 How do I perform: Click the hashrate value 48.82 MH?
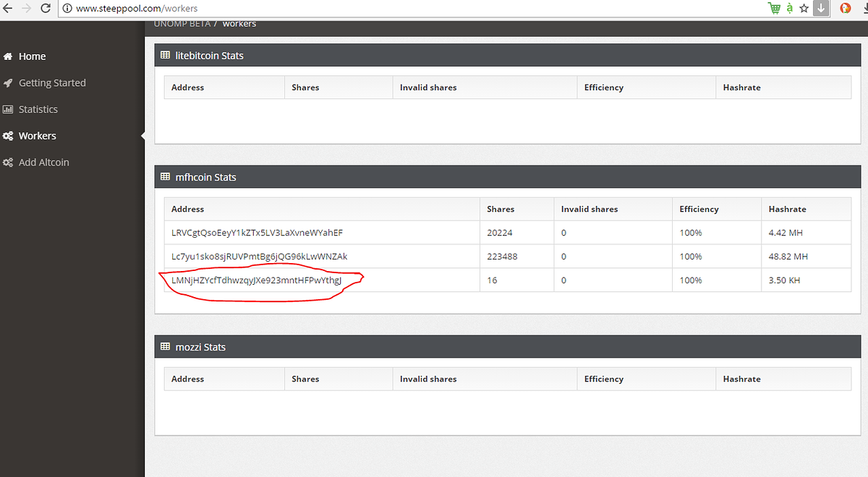pos(788,257)
